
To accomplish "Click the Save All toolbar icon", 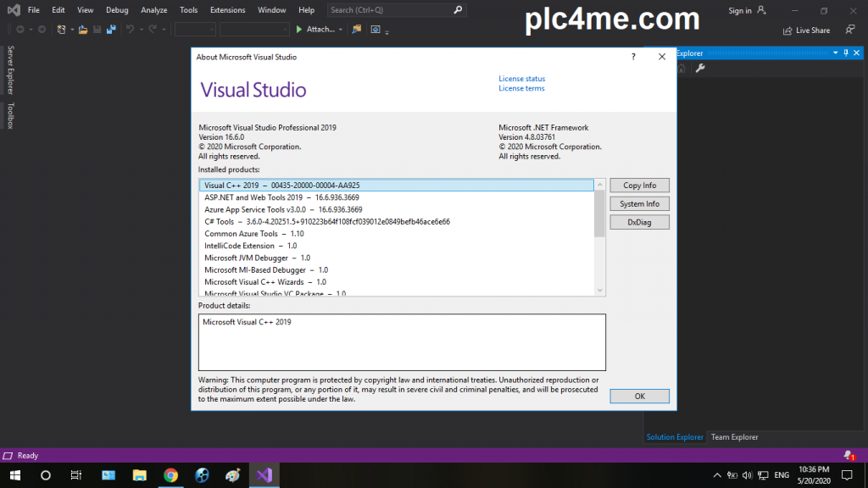I will [111, 30].
